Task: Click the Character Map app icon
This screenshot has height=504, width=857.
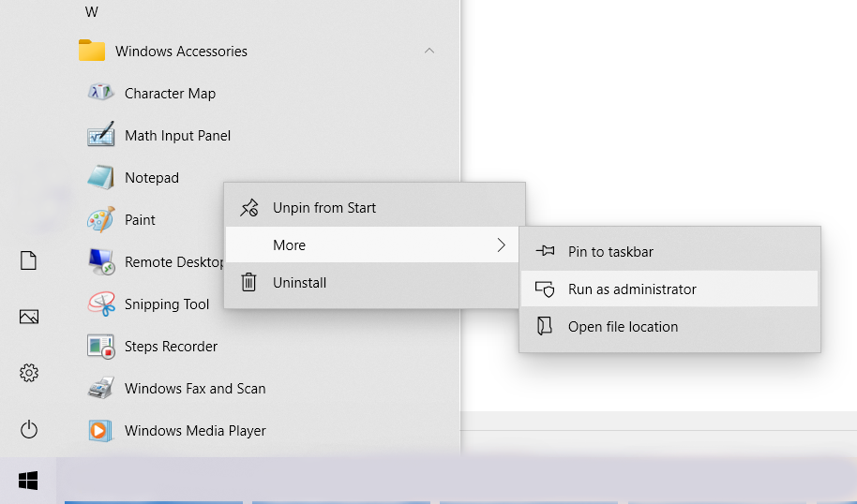Action: click(x=101, y=93)
